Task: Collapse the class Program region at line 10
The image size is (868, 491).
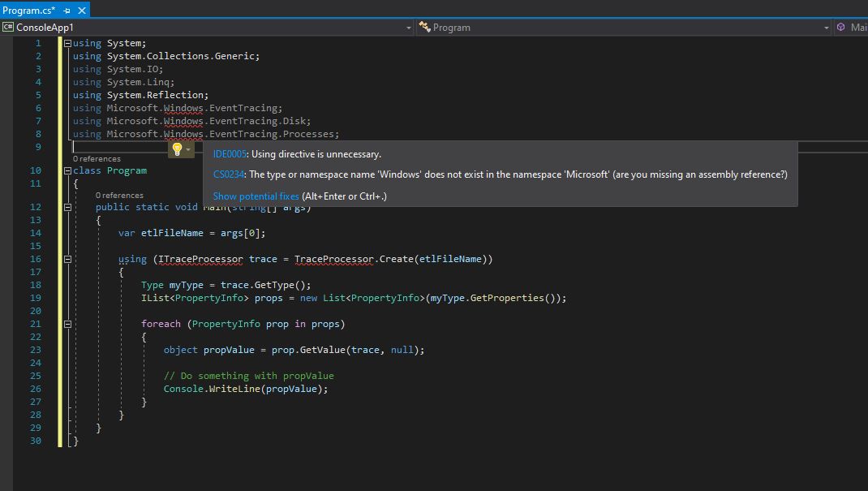Action: click(67, 170)
